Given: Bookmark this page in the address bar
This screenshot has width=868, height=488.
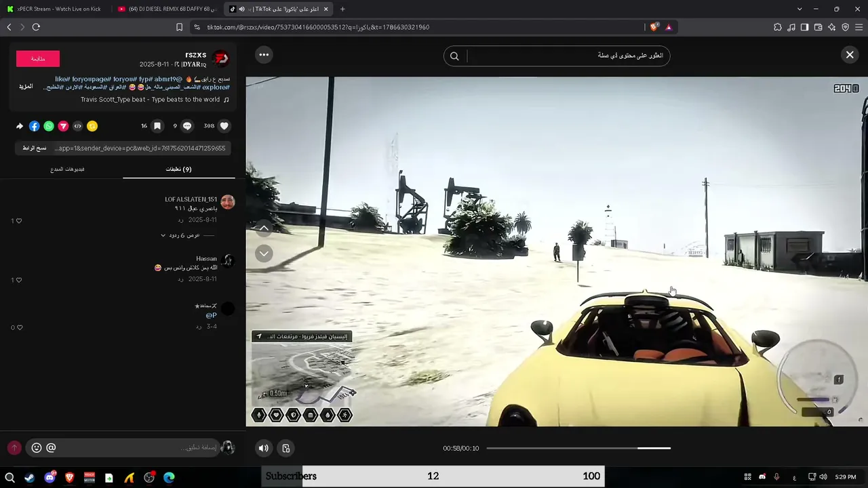Looking at the screenshot, I should coord(179,27).
